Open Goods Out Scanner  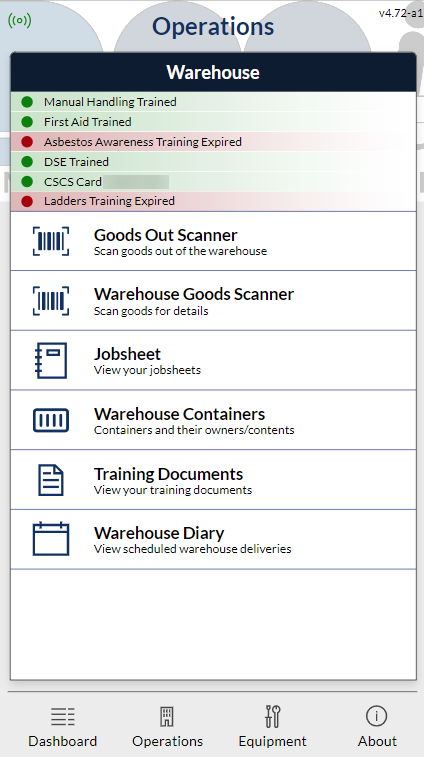(213, 241)
